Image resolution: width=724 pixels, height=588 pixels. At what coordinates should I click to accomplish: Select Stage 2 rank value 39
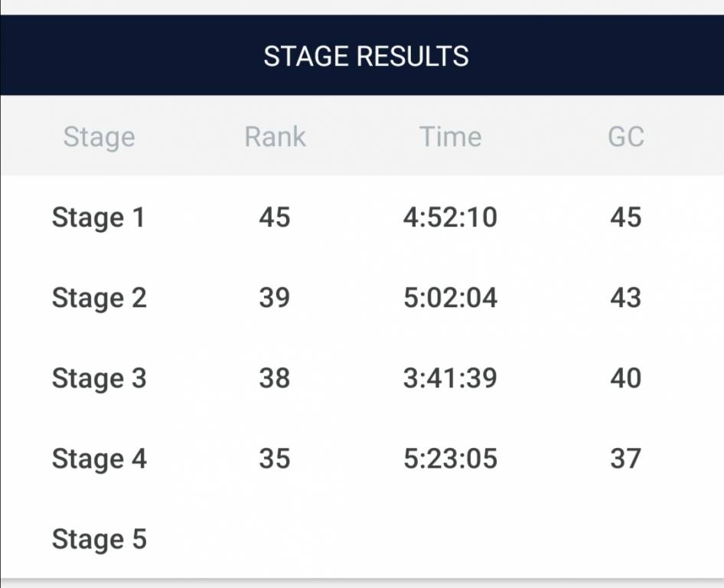coord(275,298)
